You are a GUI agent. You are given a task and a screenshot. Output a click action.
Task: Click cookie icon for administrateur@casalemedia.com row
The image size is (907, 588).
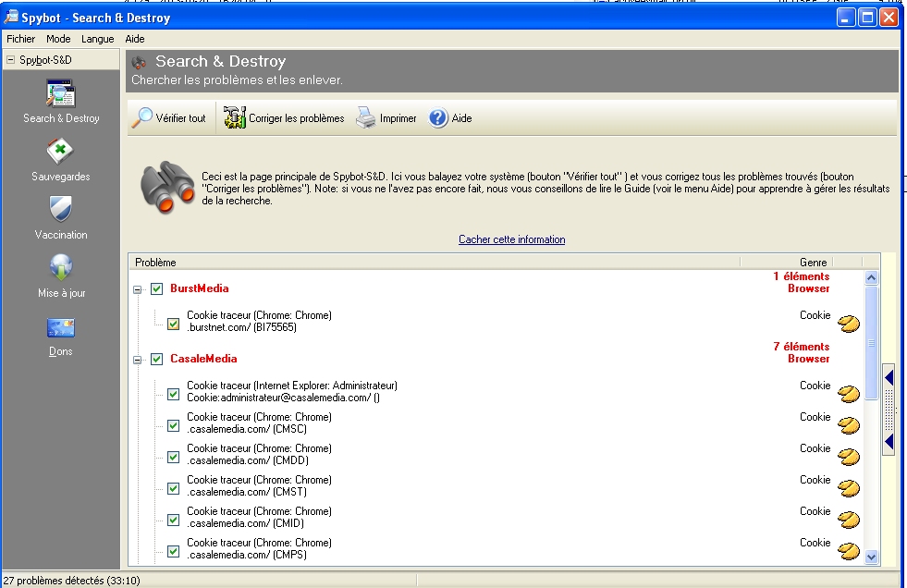[x=849, y=395]
